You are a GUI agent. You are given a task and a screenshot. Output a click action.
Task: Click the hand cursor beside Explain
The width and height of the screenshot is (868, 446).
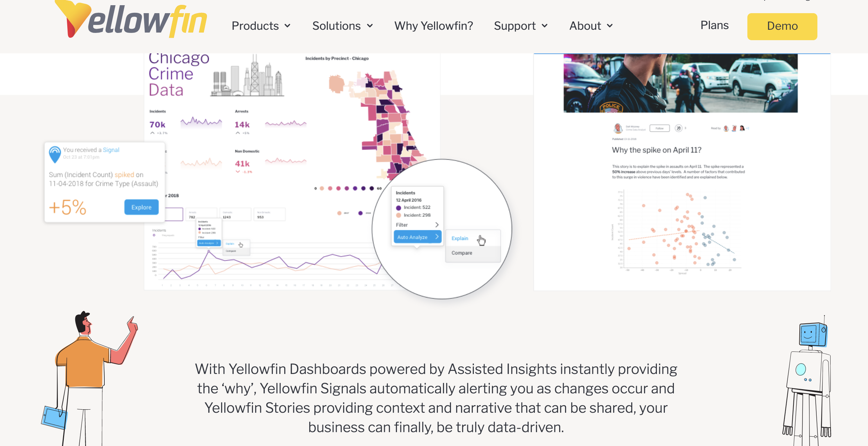[481, 240]
